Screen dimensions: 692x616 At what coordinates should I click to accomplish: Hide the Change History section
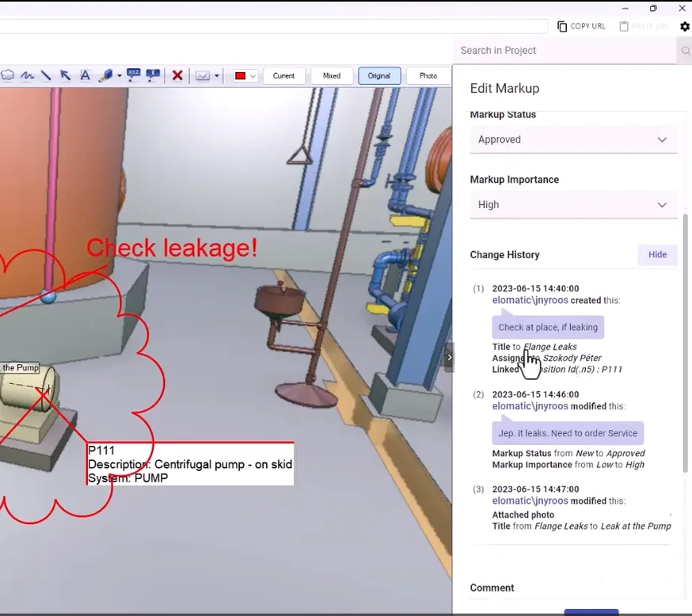[x=657, y=255]
